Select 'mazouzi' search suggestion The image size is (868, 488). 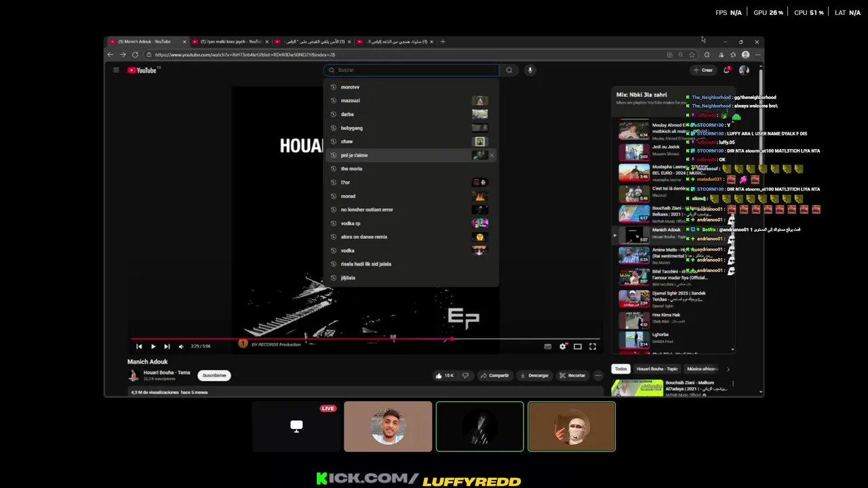pyautogui.click(x=411, y=100)
